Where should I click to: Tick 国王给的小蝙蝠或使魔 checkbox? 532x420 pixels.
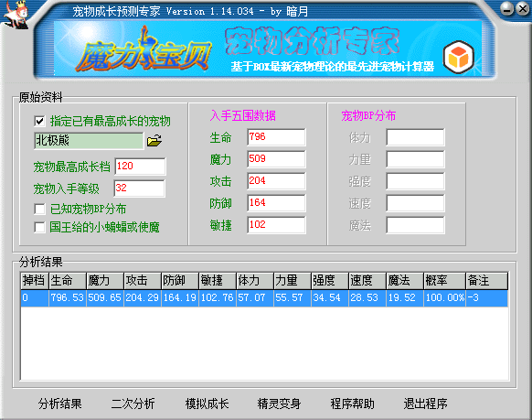[x=39, y=227]
